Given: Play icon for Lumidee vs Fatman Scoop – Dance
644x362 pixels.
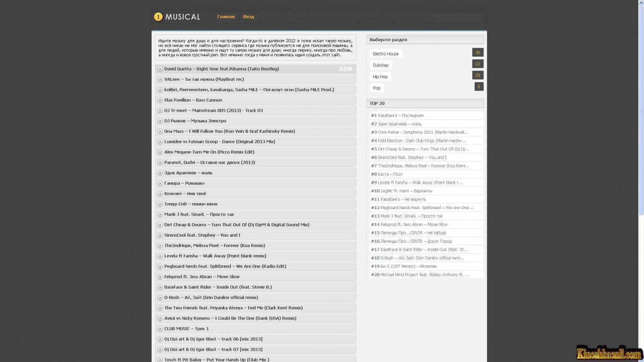Looking at the screenshot, I should coord(160,142).
